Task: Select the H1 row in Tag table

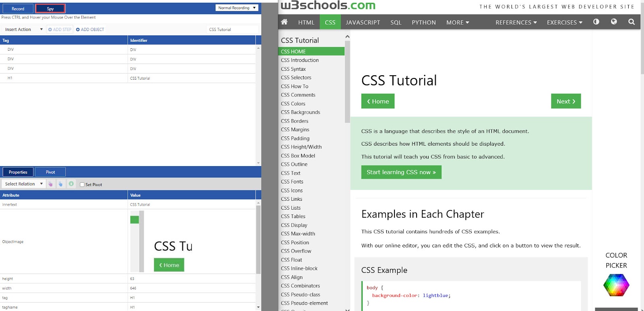Action: tap(128, 78)
